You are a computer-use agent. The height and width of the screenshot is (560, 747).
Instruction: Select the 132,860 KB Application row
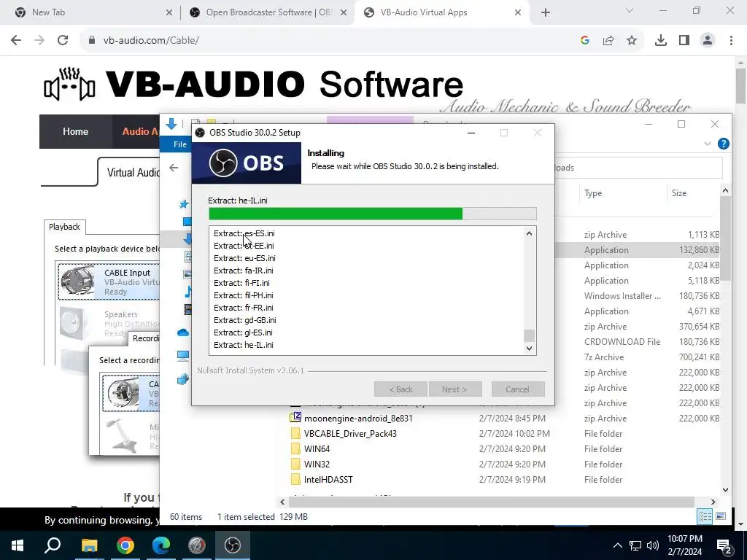pos(638,250)
